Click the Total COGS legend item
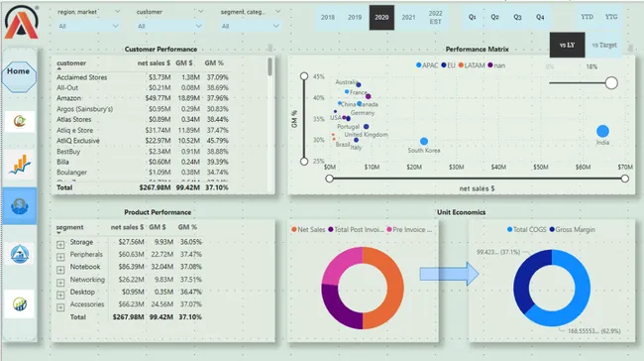 click(x=526, y=229)
